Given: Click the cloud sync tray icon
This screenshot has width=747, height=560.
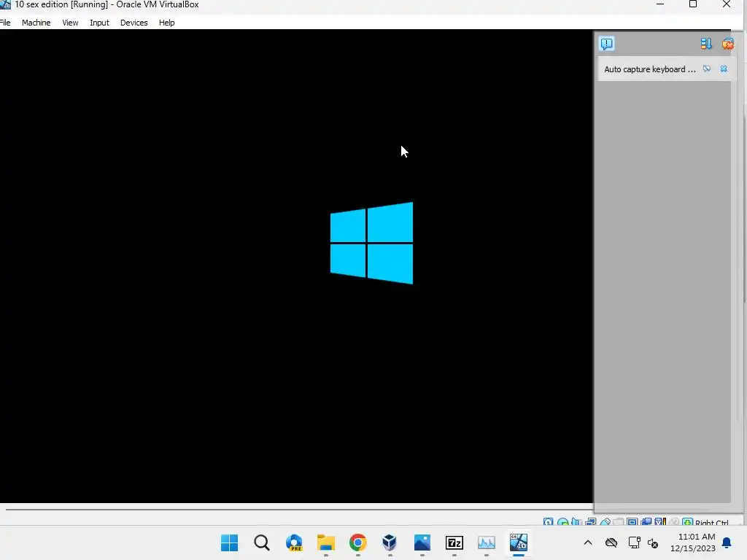Looking at the screenshot, I should (611, 542).
